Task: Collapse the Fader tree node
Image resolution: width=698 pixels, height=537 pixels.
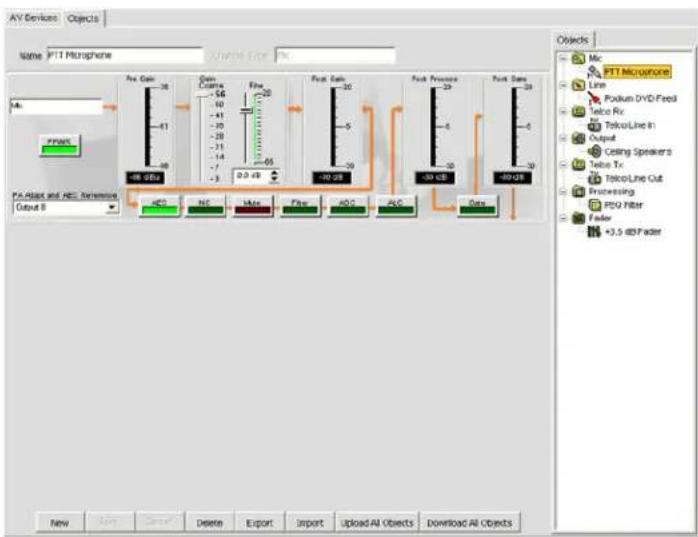Action: (x=563, y=218)
